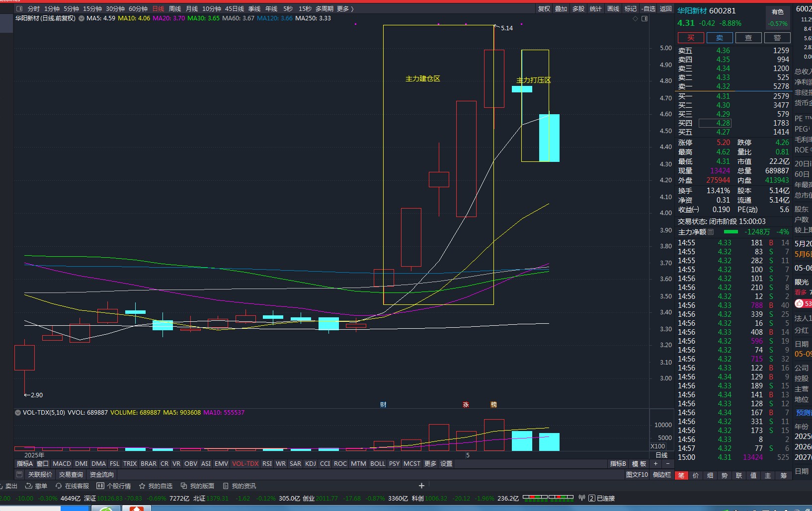This screenshot has width=812, height=511.
Task: Click 返回 to go back
Action: point(666,9)
